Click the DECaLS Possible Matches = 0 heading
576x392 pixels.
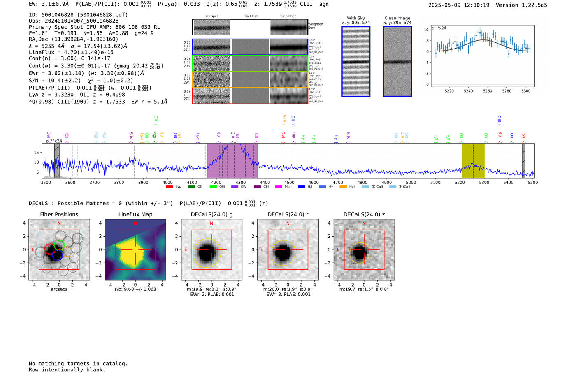coord(101,204)
